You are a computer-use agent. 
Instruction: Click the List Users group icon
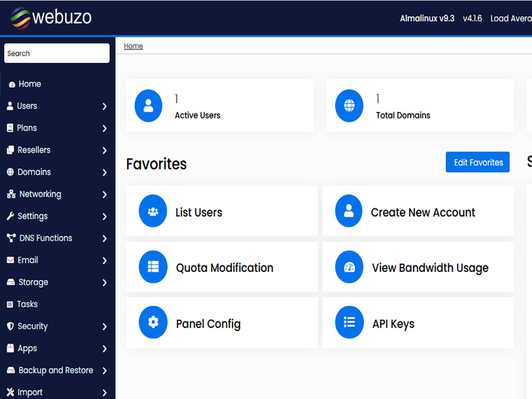(153, 211)
